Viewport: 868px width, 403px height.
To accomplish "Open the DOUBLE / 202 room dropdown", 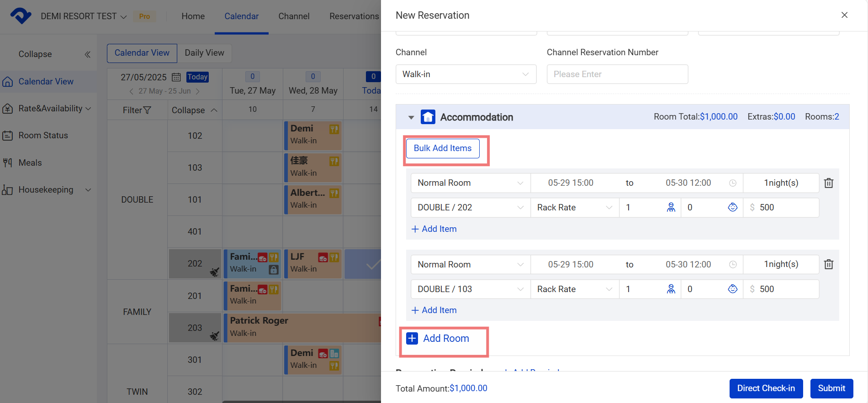I will [470, 207].
